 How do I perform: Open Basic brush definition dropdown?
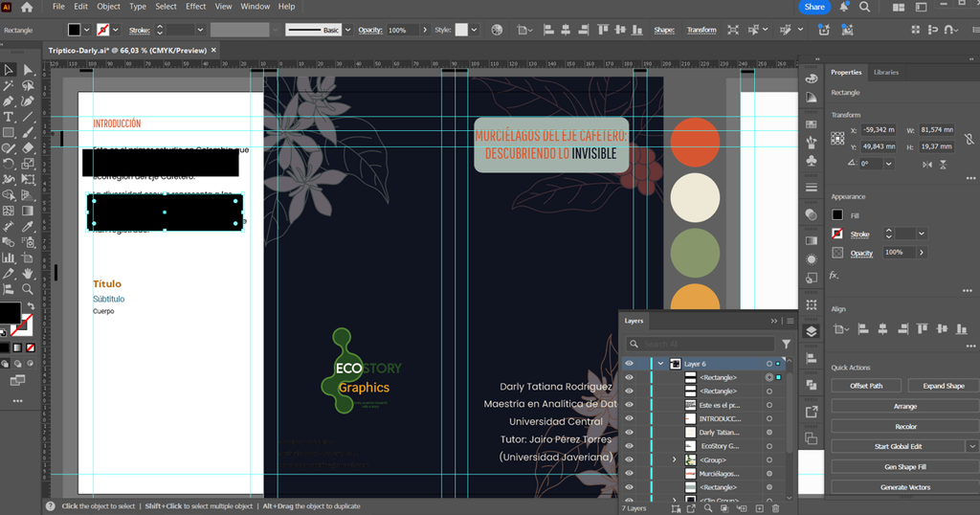pyautogui.click(x=348, y=30)
